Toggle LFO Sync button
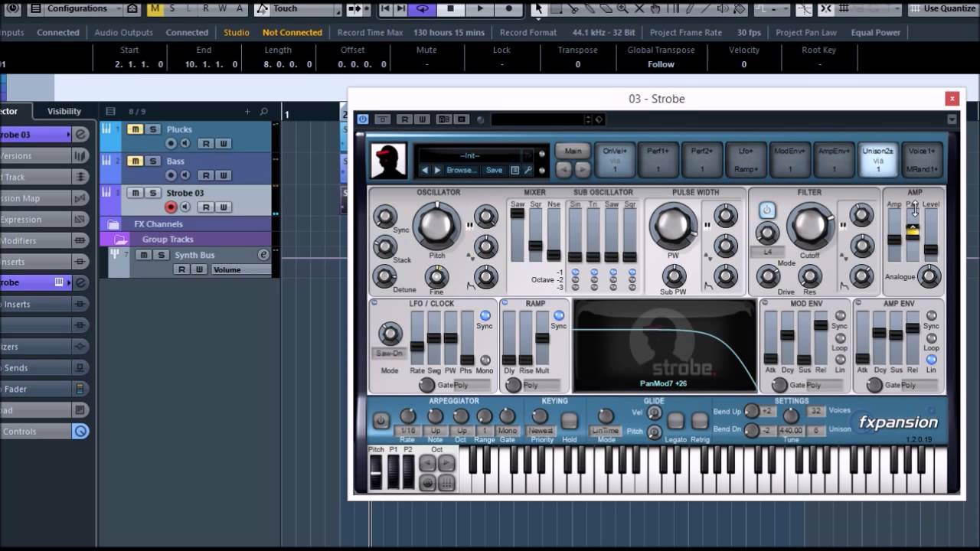Viewport: 980px width, 551px height. tap(485, 316)
